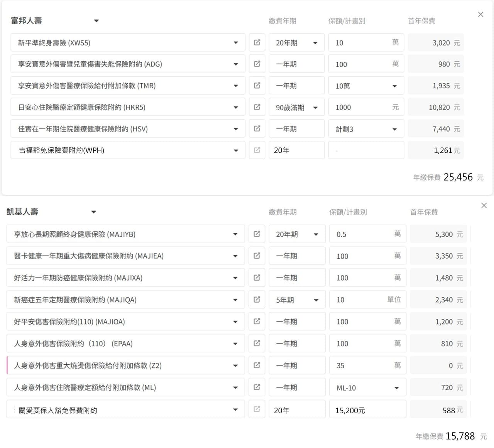Screen dimensions: 494x448
Task: Open external link for 新平準終身壽險 (XWS5)
Action: point(257,43)
